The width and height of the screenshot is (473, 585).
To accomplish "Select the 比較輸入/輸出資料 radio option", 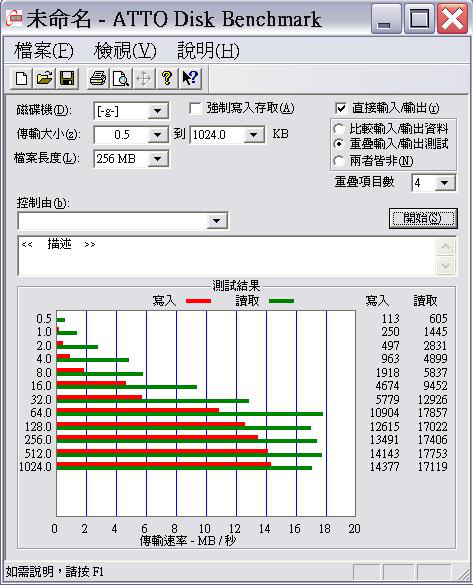I will [x=339, y=129].
